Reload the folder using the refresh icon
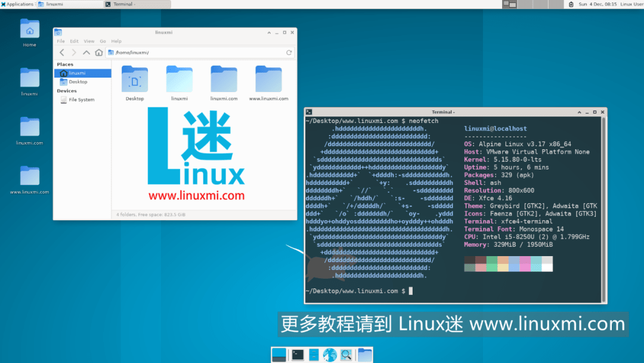 pyautogui.click(x=289, y=52)
